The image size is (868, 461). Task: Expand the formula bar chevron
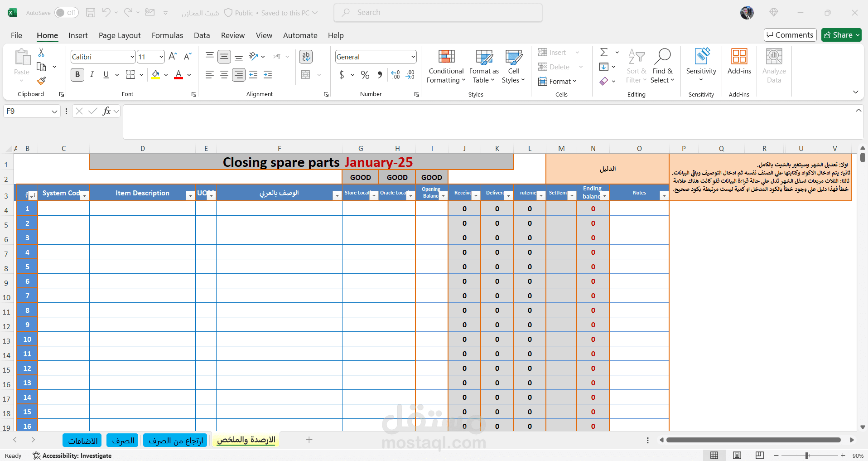[x=858, y=111]
